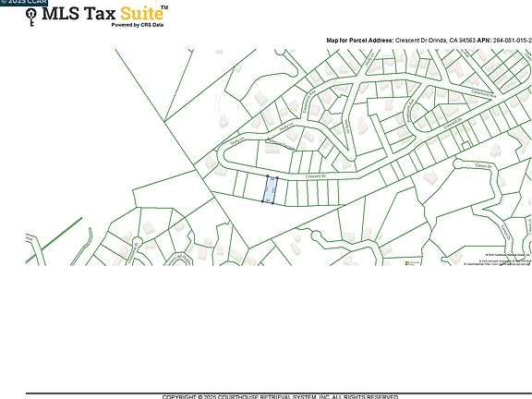Click the top-right corner node of highlighted parcel

pyautogui.click(x=277, y=177)
